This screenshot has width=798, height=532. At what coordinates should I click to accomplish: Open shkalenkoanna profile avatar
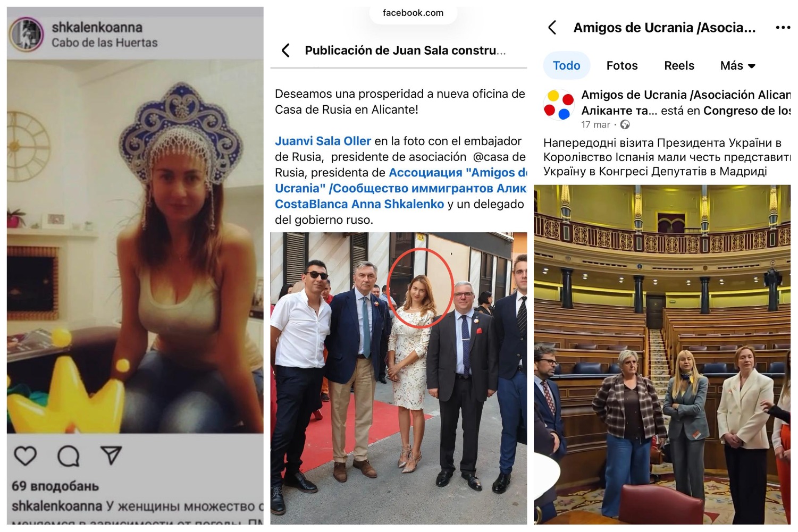click(26, 35)
